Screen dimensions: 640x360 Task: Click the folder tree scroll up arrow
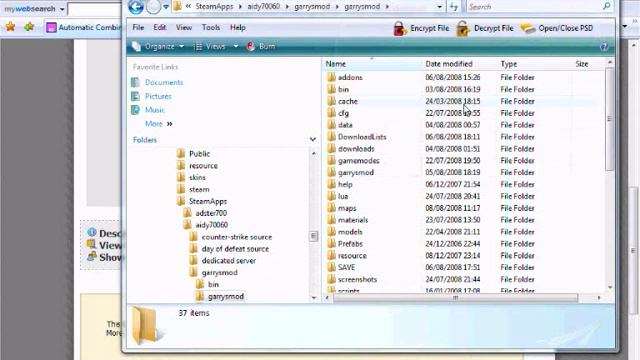[313, 153]
